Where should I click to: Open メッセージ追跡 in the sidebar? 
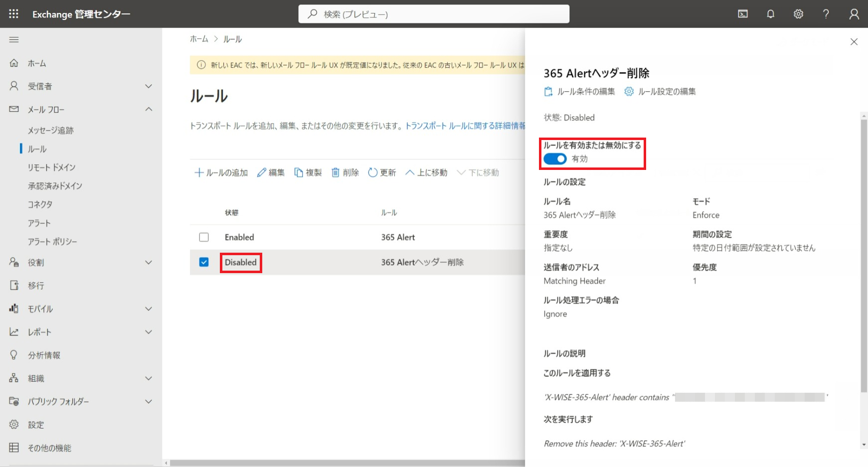point(51,130)
